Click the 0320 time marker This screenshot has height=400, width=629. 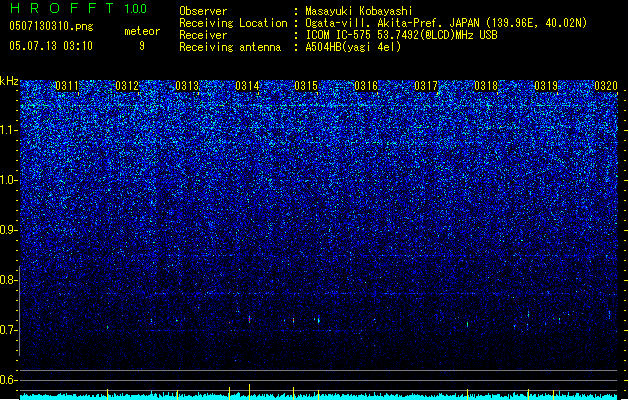tap(606, 86)
